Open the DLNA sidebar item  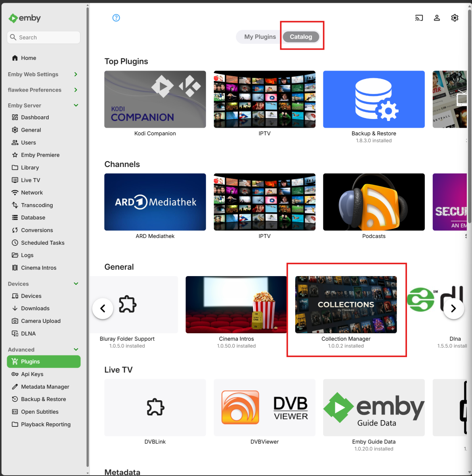tap(44, 334)
